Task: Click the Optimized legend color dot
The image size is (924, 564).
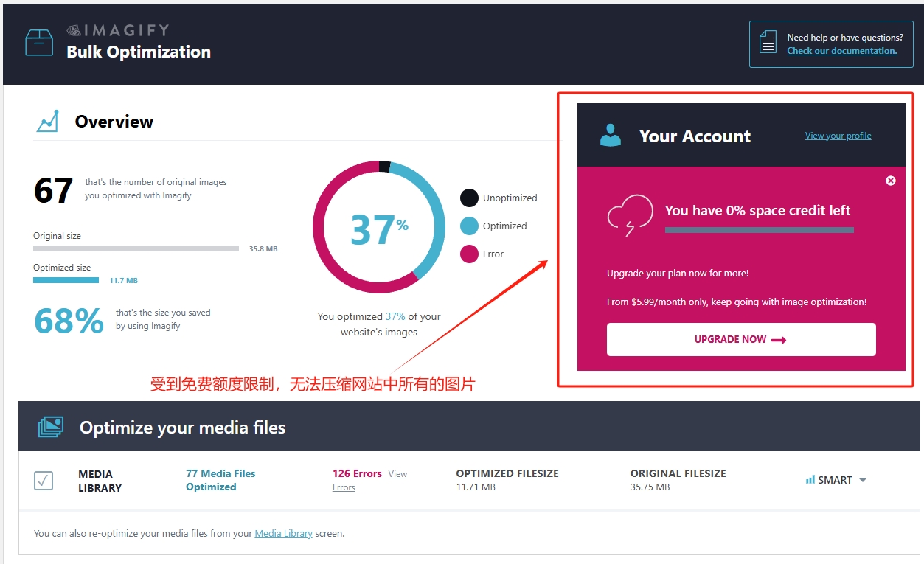Action: click(x=469, y=226)
